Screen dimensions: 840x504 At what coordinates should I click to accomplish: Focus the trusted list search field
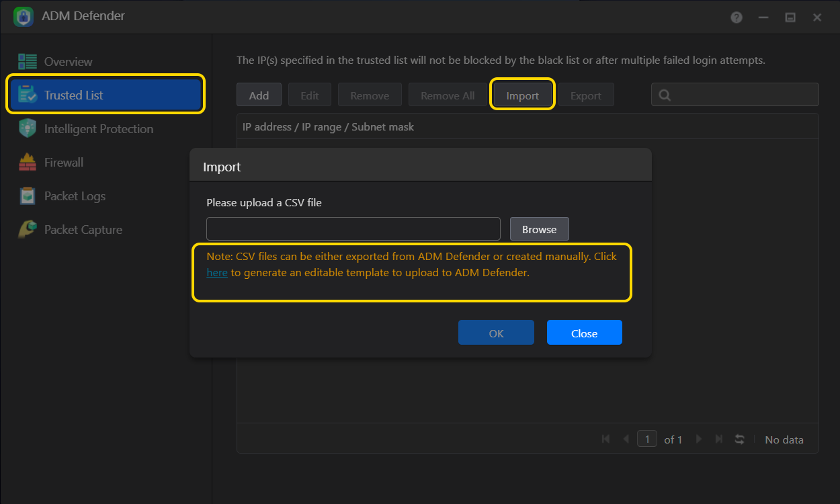tap(735, 95)
